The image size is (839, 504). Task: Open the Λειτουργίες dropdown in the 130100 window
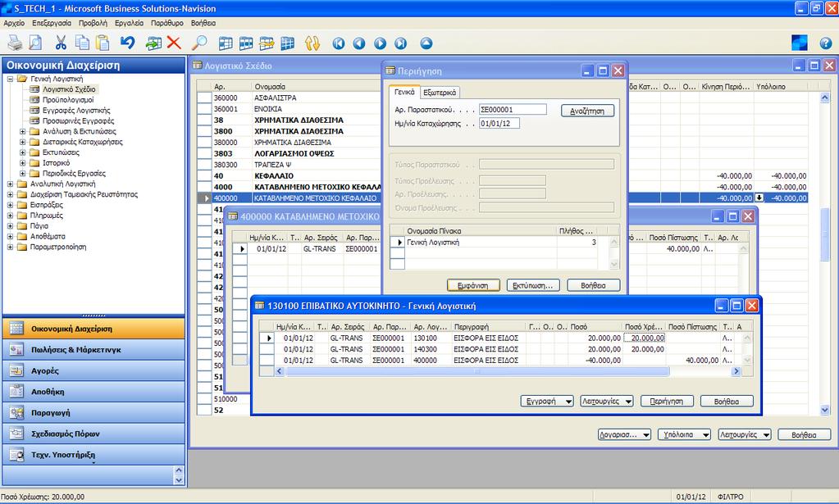[607, 402]
